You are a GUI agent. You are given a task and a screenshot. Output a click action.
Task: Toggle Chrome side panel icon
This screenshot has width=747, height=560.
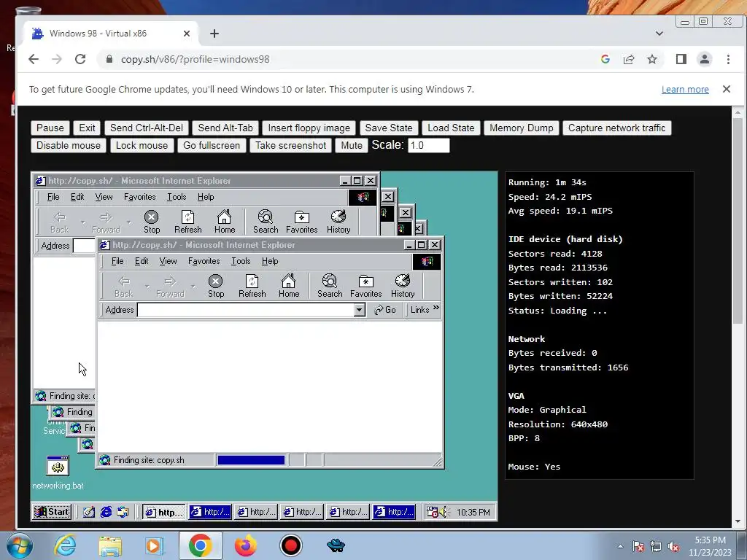tap(681, 59)
